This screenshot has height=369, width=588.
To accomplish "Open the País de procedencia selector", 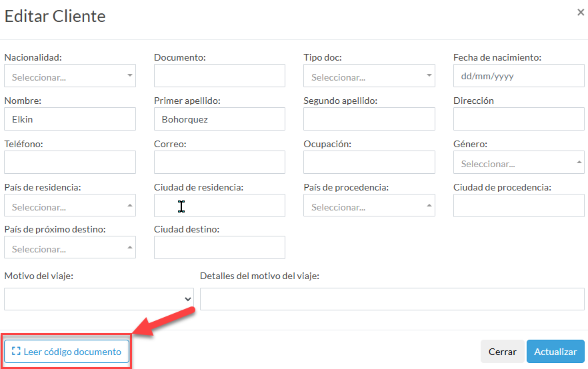I will tap(369, 206).
